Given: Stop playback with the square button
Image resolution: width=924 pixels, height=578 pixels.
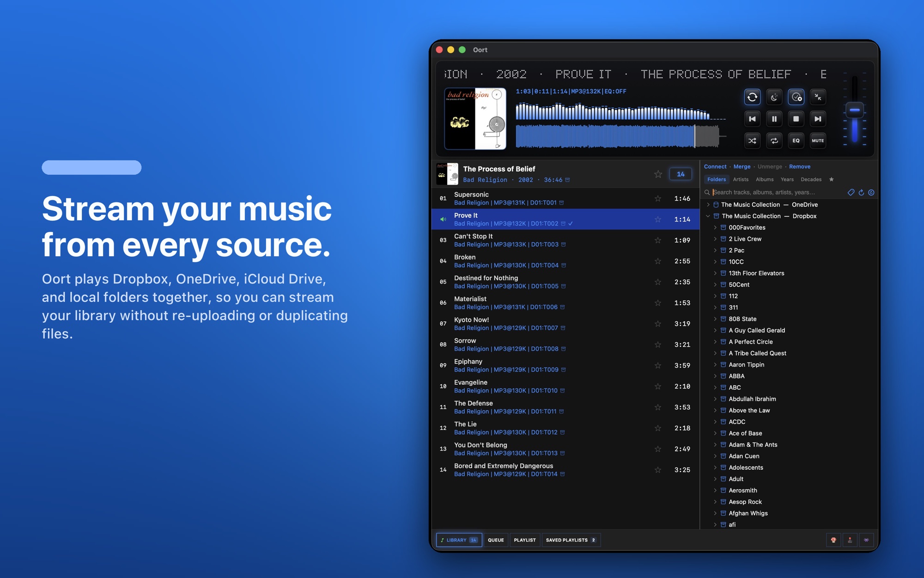Looking at the screenshot, I should [x=796, y=119].
